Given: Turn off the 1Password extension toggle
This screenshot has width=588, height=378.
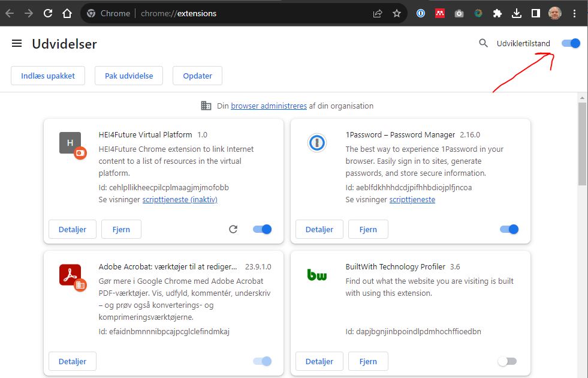Looking at the screenshot, I should (509, 229).
